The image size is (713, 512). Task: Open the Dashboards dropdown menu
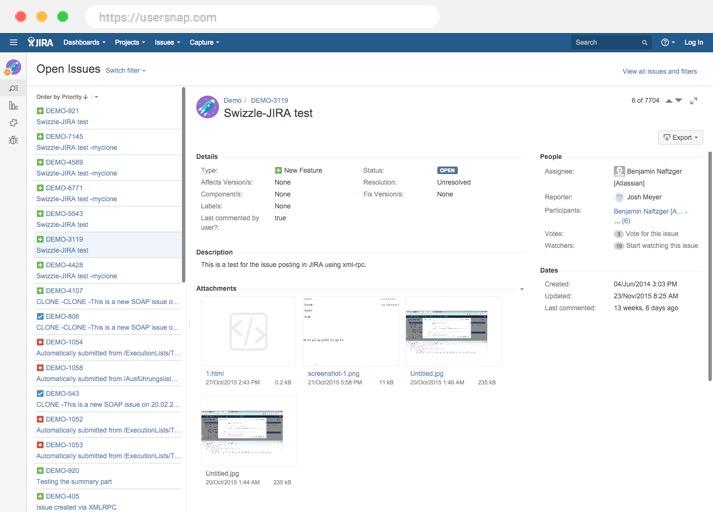[85, 42]
